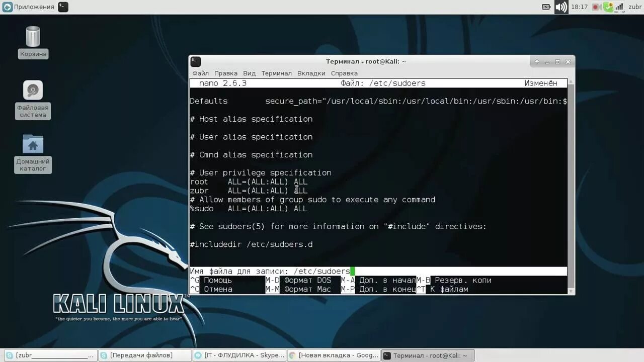Click the '# Cmnd alias specification' line

coord(251,155)
